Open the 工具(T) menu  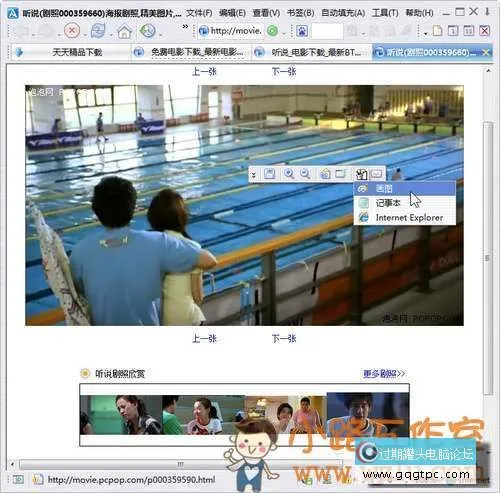click(385, 13)
